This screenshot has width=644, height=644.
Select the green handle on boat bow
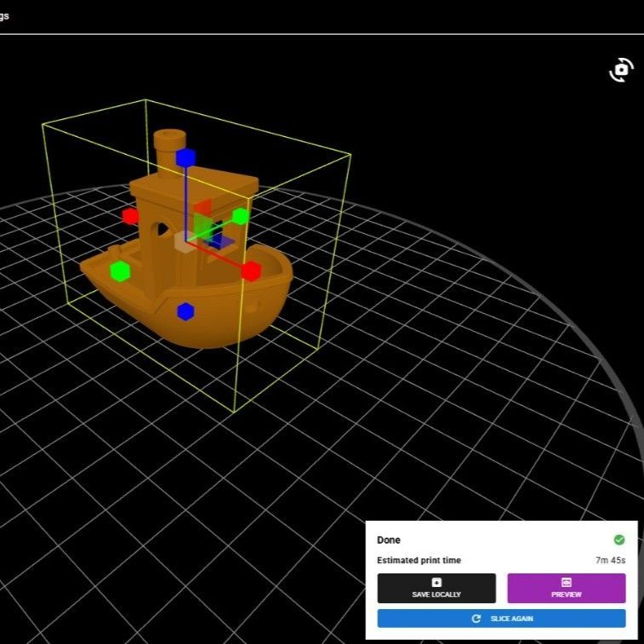pos(120,271)
